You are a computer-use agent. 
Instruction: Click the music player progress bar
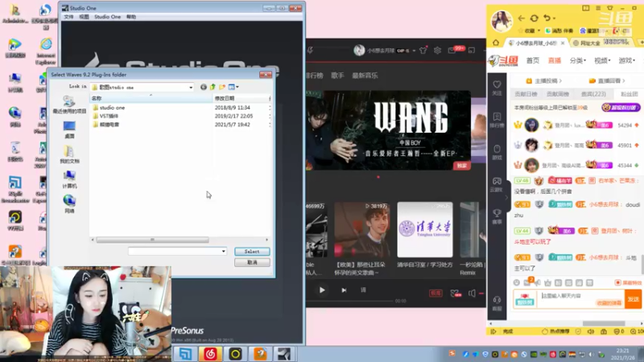[349, 301]
